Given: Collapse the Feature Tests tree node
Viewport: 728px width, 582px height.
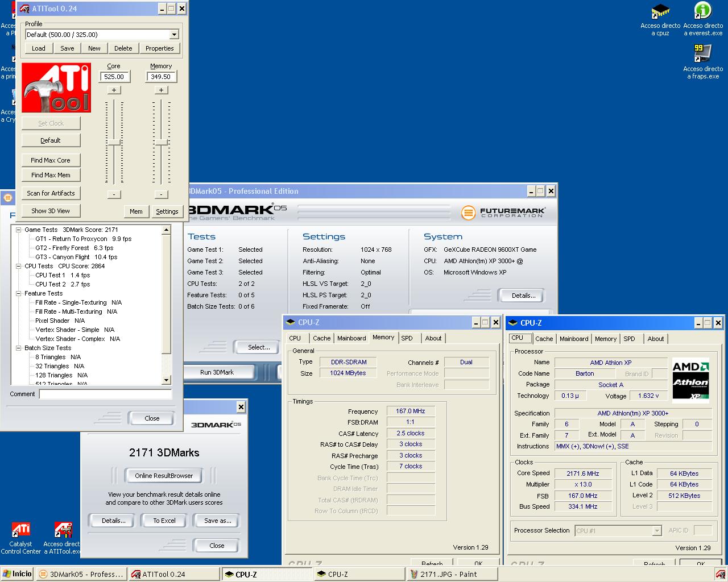Looking at the screenshot, I should pos(18,293).
